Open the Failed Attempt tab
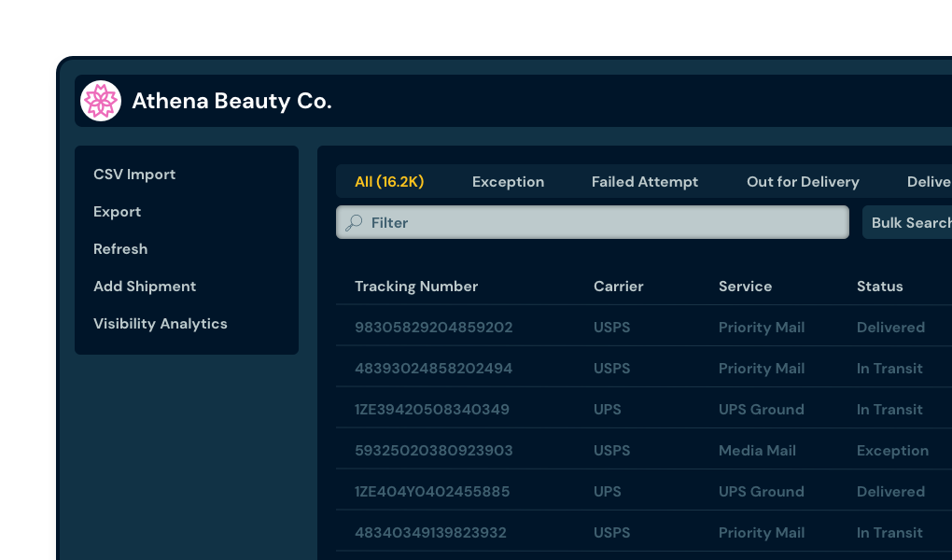 click(644, 181)
